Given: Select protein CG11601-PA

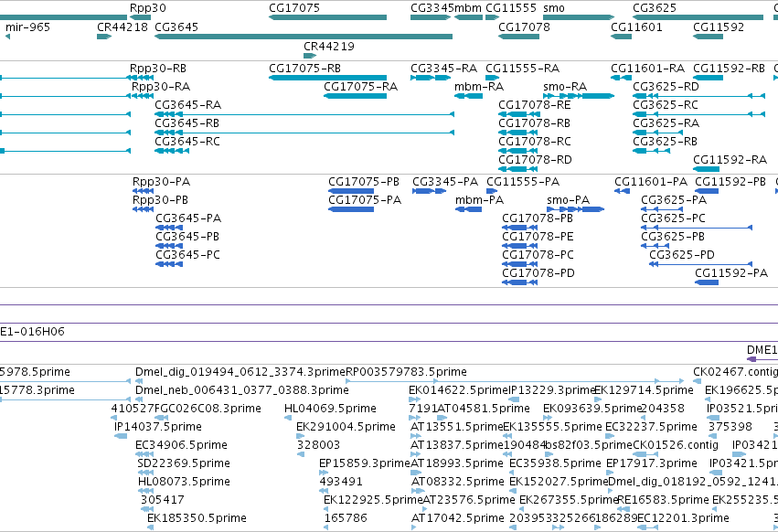Looking at the screenshot, I should click(651, 182).
